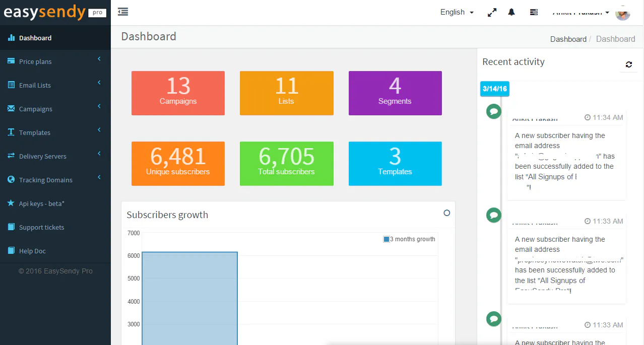
Task: Click the blue subscribers growth chart bar
Action: [189, 298]
